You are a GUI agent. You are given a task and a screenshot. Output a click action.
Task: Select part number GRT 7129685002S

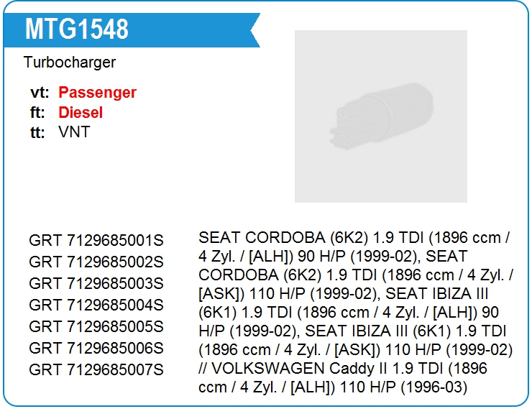tap(96, 262)
